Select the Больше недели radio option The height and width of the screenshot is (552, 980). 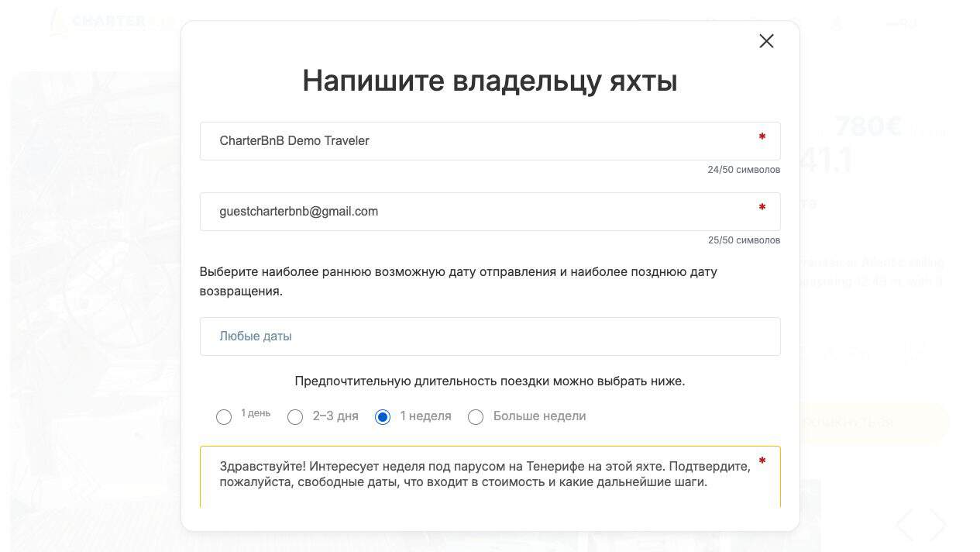(x=476, y=417)
